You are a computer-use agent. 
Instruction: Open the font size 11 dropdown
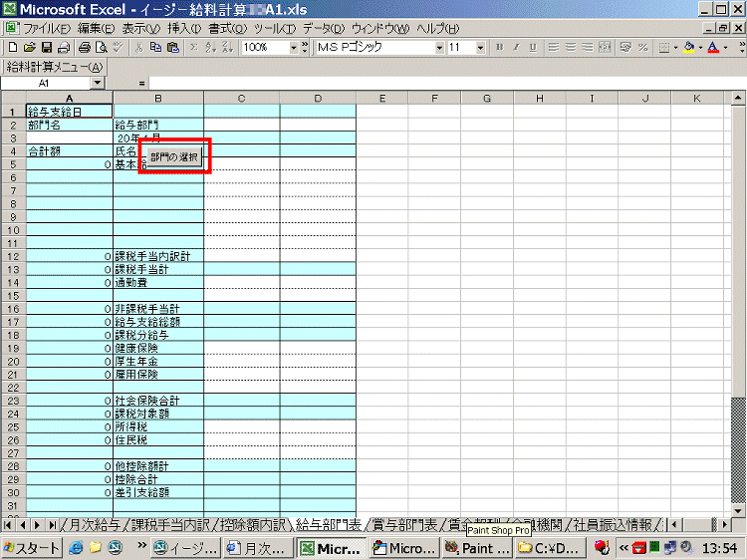(x=482, y=47)
